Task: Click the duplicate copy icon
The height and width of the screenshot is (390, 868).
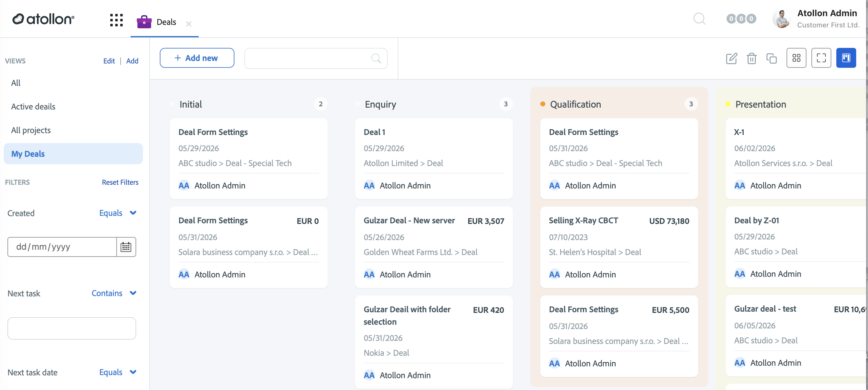Action: (771, 58)
